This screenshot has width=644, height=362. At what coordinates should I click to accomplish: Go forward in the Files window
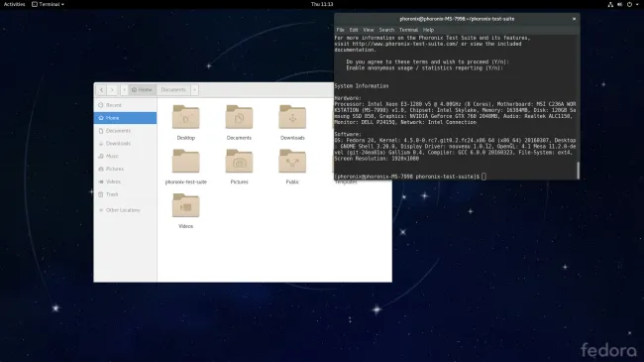coord(112,89)
